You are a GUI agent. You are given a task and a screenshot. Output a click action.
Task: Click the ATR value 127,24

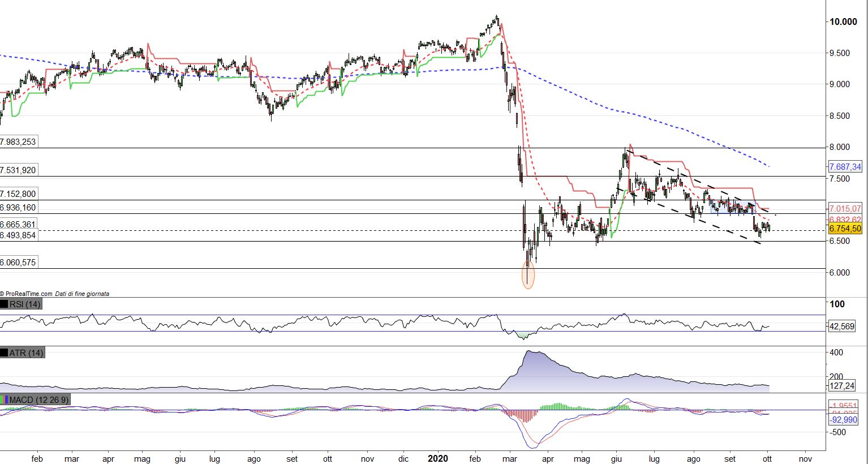[x=841, y=386]
